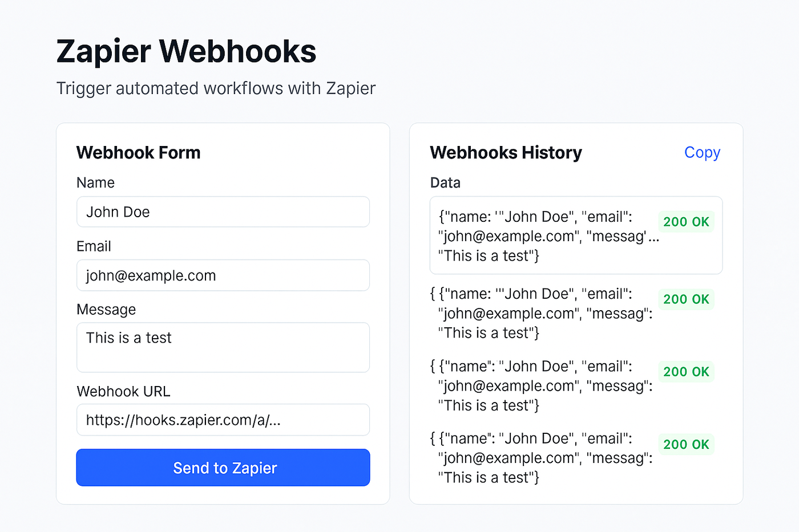The image size is (799, 532).
Task: Click the second entry's 200 OK status badge
Action: click(686, 299)
